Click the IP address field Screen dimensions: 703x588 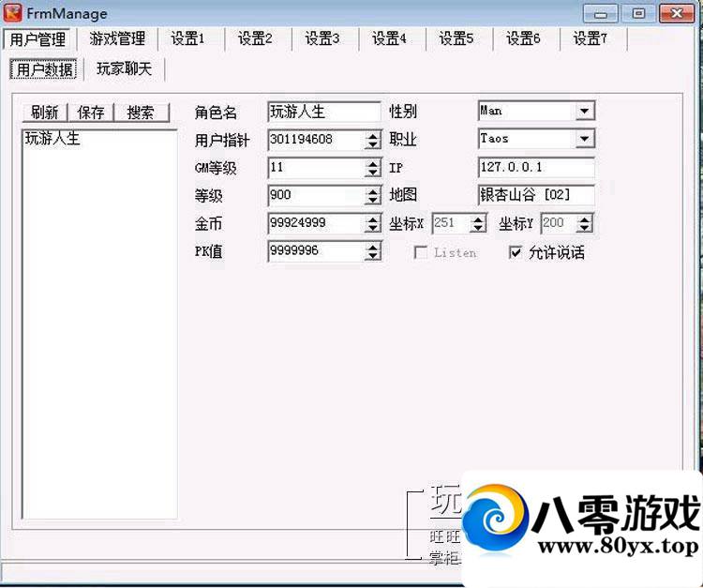(x=535, y=168)
